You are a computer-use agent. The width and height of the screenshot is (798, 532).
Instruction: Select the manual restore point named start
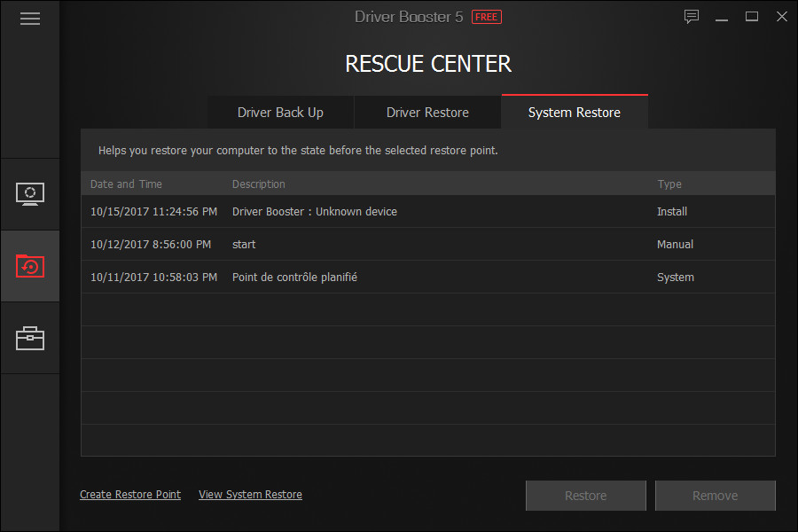355,244
